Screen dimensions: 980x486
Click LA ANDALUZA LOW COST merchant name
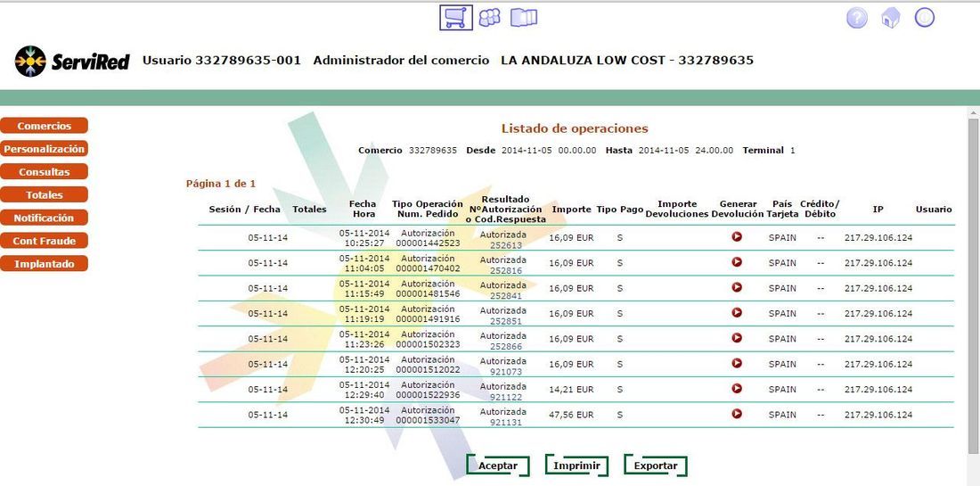[x=584, y=61]
